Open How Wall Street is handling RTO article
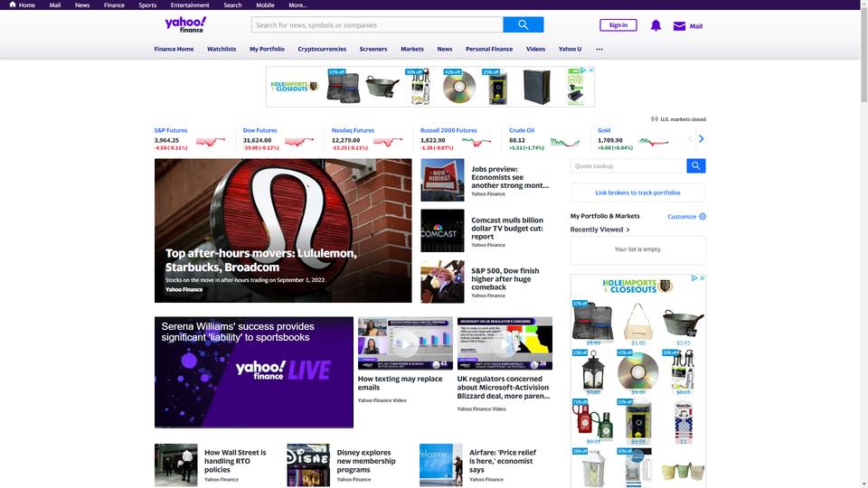Screen dimensions: 868x488 click(235, 461)
